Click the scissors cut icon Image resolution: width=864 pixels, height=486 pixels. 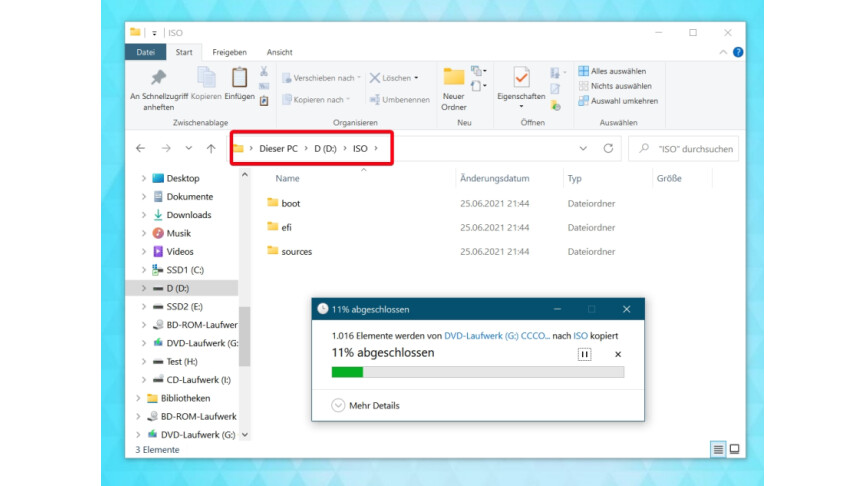pos(264,72)
